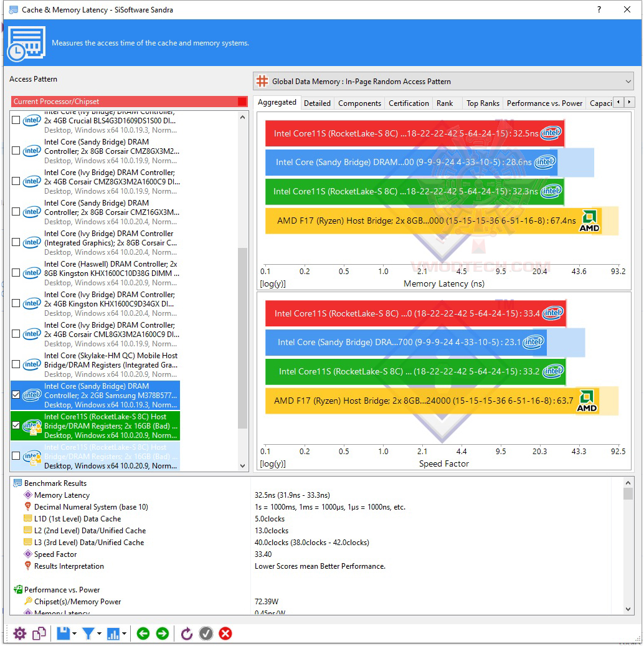Check the Sandy Bridge Corsair CMZ8GX3M2 checkbox
Screen dimensions: 644x646
coord(16,151)
